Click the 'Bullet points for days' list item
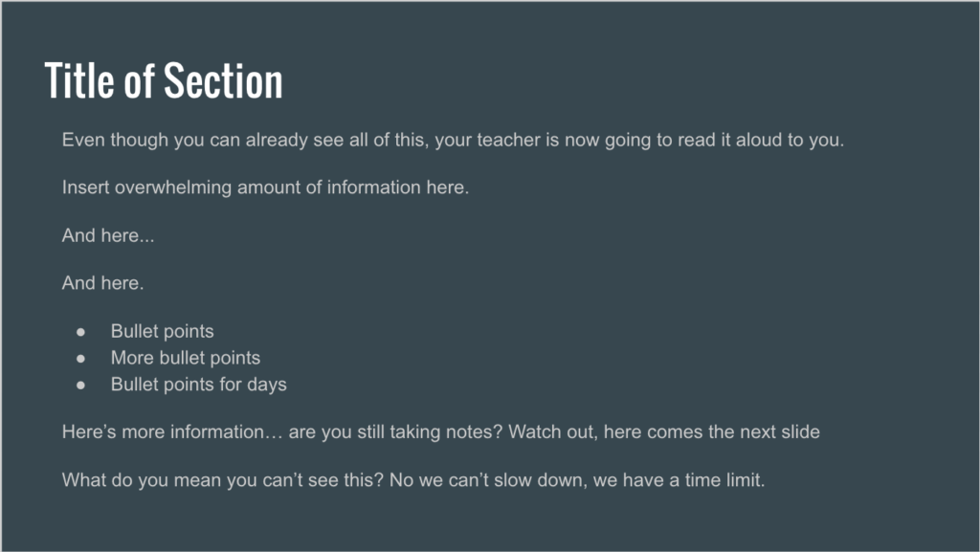Image resolution: width=980 pixels, height=552 pixels. pyautogui.click(x=199, y=384)
